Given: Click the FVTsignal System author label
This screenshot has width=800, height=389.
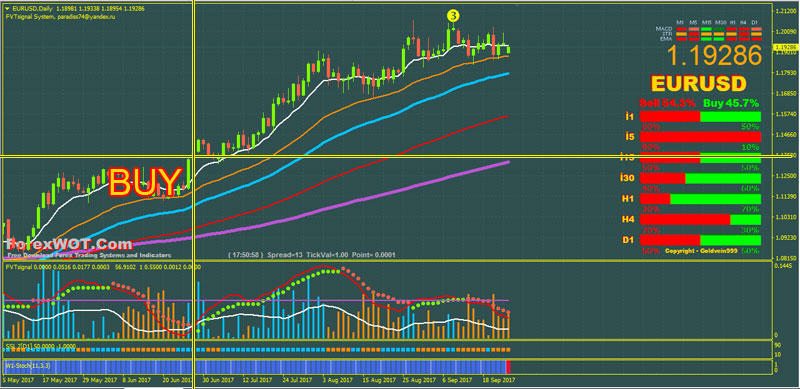Looking at the screenshot, I should coord(60,16).
